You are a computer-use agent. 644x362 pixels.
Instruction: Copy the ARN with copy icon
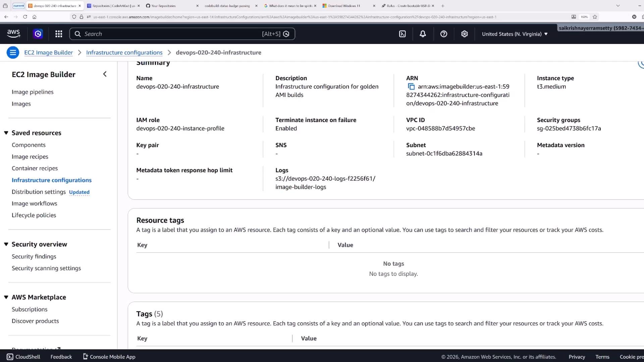point(411,87)
